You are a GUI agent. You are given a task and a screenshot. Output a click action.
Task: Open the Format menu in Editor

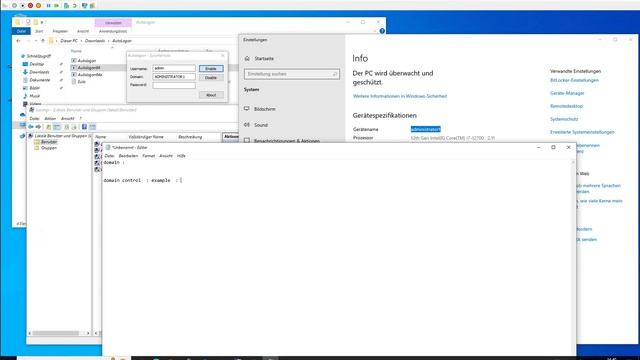coord(149,156)
